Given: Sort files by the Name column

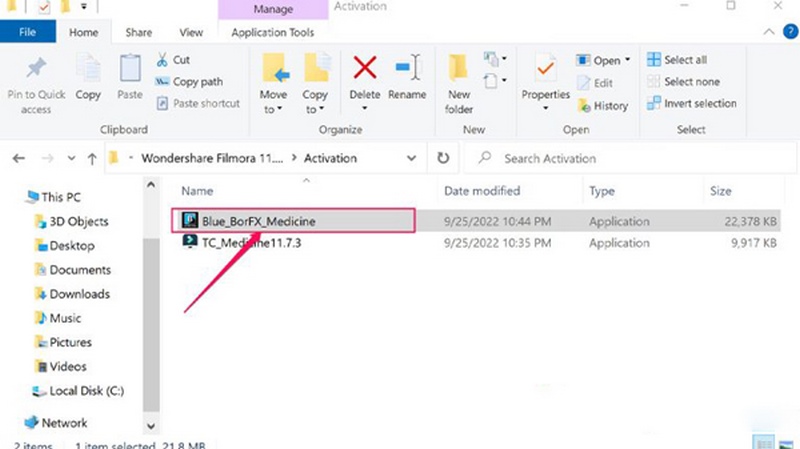Looking at the screenshot, I should click(197, 191).
